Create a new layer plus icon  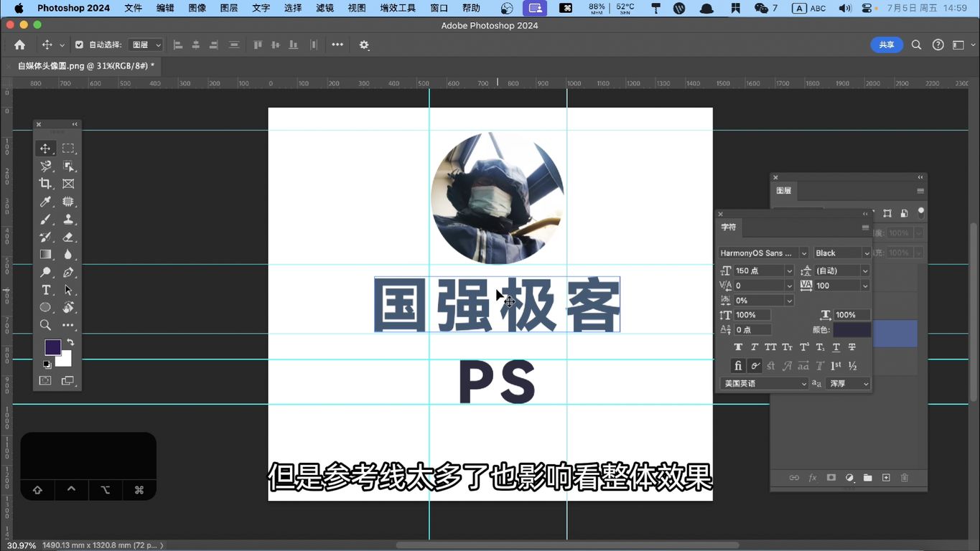tap(886, 478)
